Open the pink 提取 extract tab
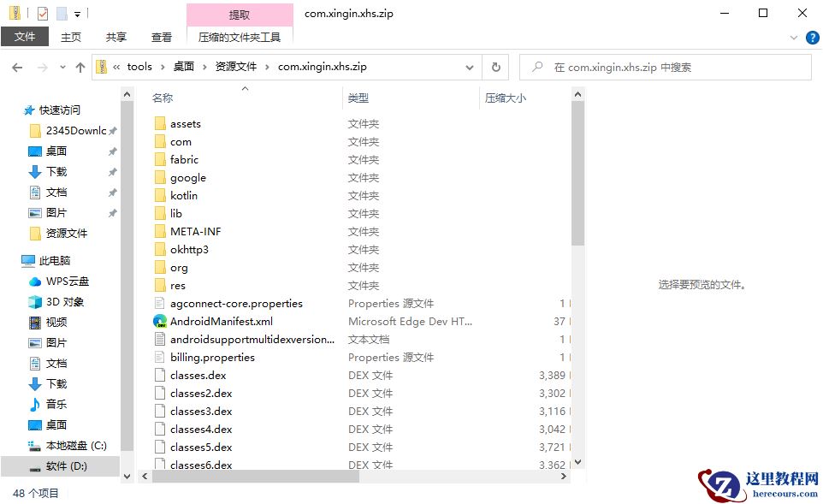The height and width of the screenshot is (504, 823). point(240,15)
